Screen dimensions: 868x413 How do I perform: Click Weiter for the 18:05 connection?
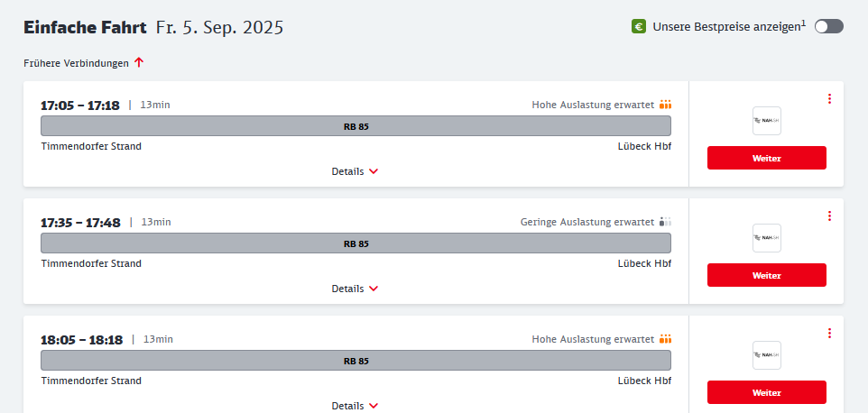tap(767, 392)
